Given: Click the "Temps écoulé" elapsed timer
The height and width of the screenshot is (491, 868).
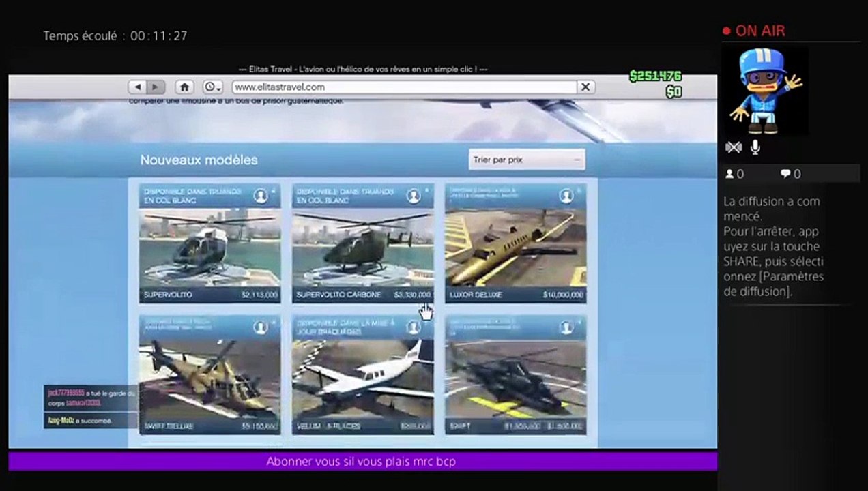Looking at the screenshot, I should coord(115,35).
